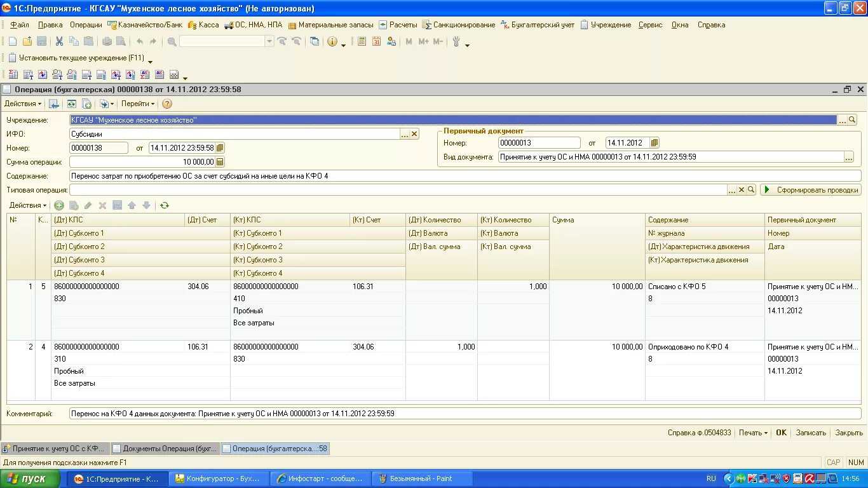
Task: Click the first sigma report icon
Action: [13, 74]
